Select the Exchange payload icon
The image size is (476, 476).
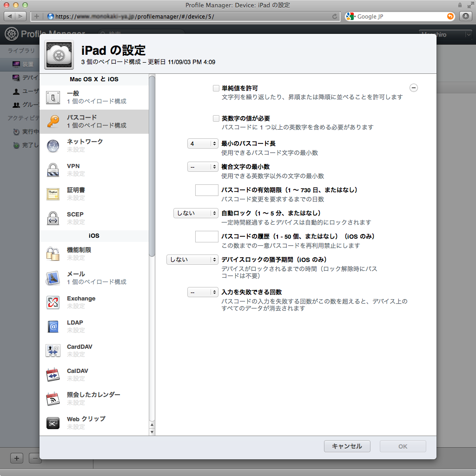53,303
